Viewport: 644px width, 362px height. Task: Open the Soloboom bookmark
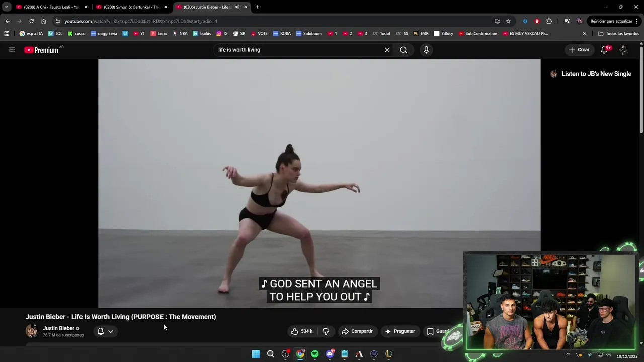309,34
